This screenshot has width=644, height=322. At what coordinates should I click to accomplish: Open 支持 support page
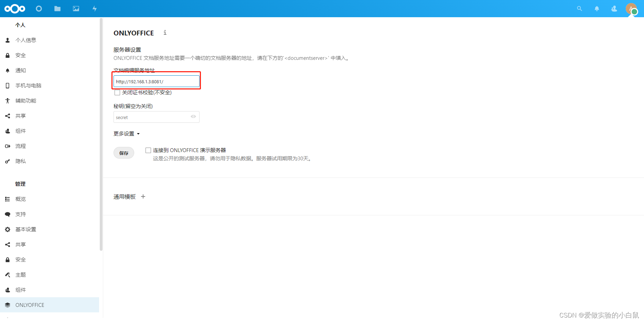pos(50,214)
